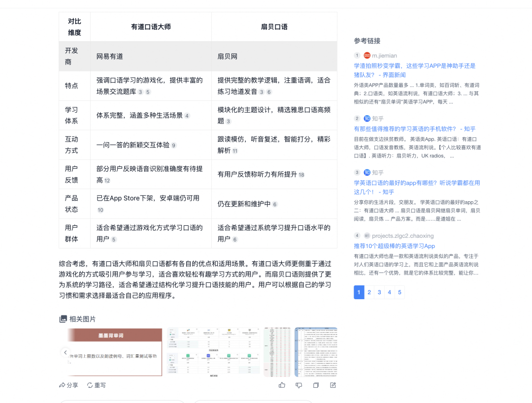Click the 综合考虑 summary paragraph
This screenshot has width=532, height=403.
(x=195, y=279)
